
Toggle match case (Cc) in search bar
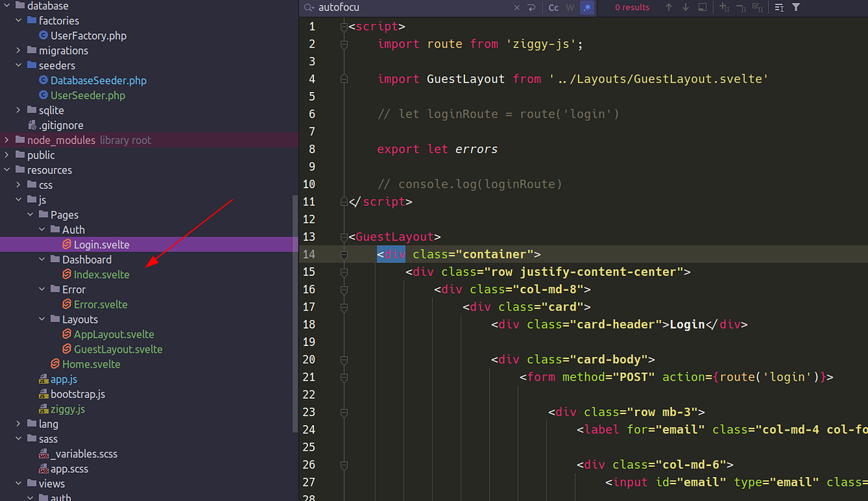[x=553, y=8]
